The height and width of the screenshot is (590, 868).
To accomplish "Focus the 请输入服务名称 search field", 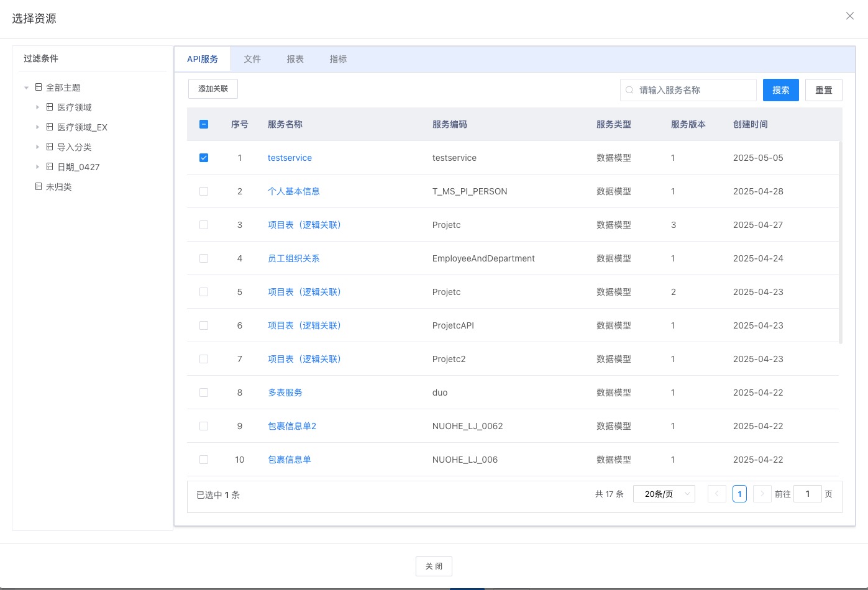I will click(x=693, y=90).
